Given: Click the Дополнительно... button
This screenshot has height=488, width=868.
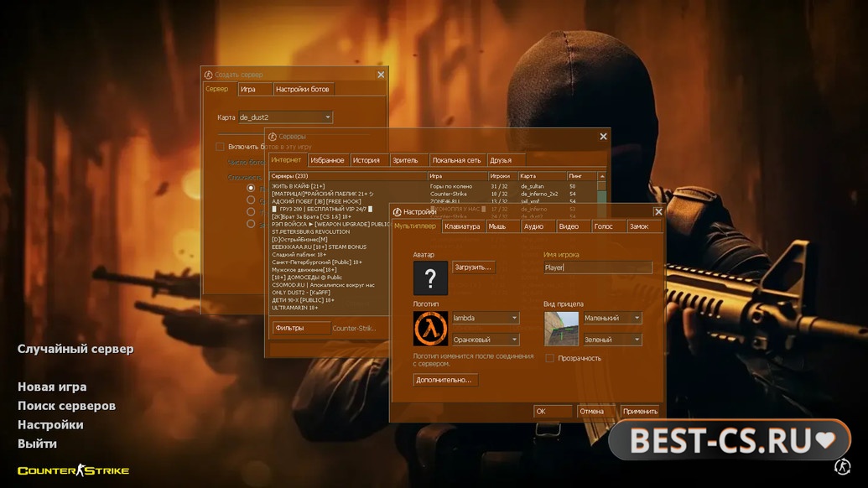Looking at the screenshot, I should coord(444,380).
